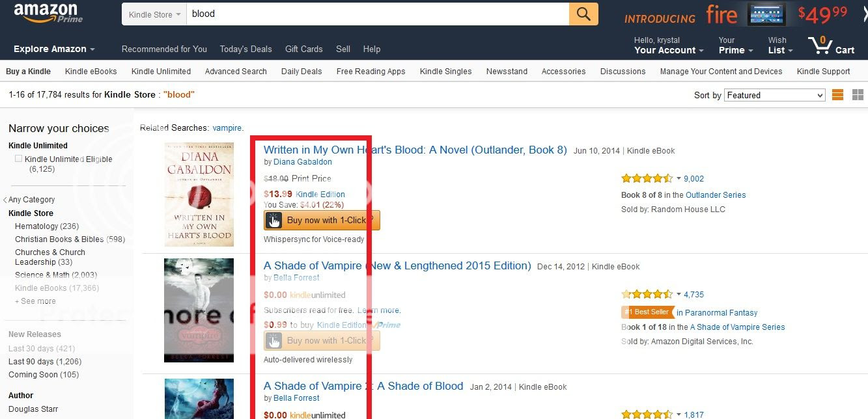Open Free Reading Apps tab

(371, 72)
